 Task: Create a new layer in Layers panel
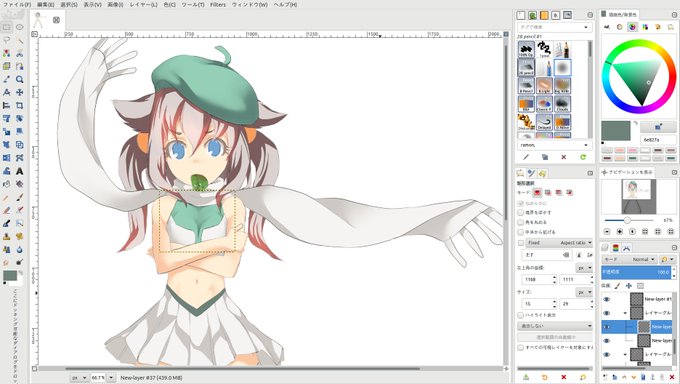click(x=606, y=377)
